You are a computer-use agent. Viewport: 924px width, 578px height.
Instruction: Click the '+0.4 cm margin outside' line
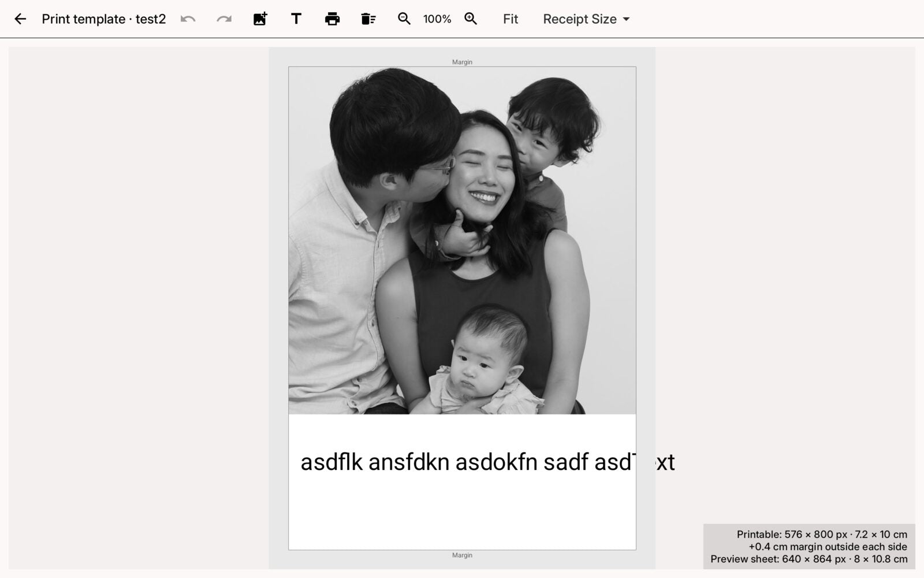tap(828, 547)
